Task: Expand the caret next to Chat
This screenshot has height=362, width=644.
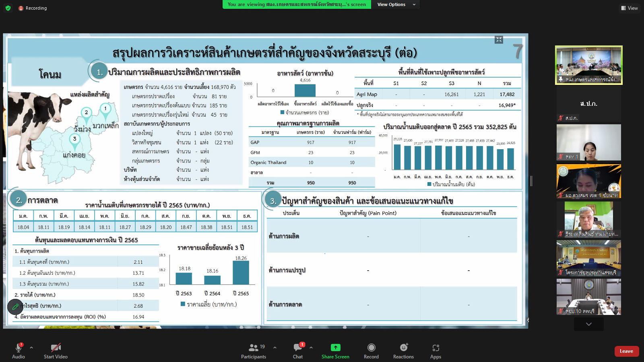Action: click(x=311, y=348)
